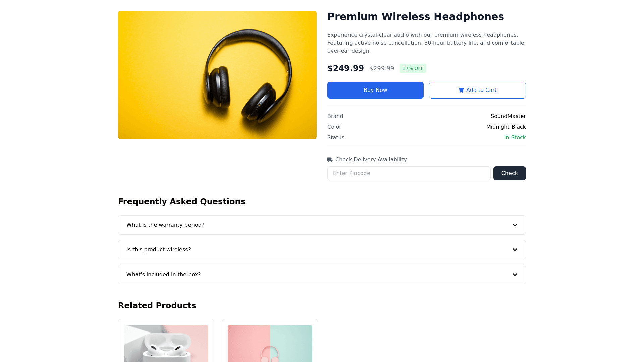
Task: Click the SoundMaster brand name
Action: 508,116
